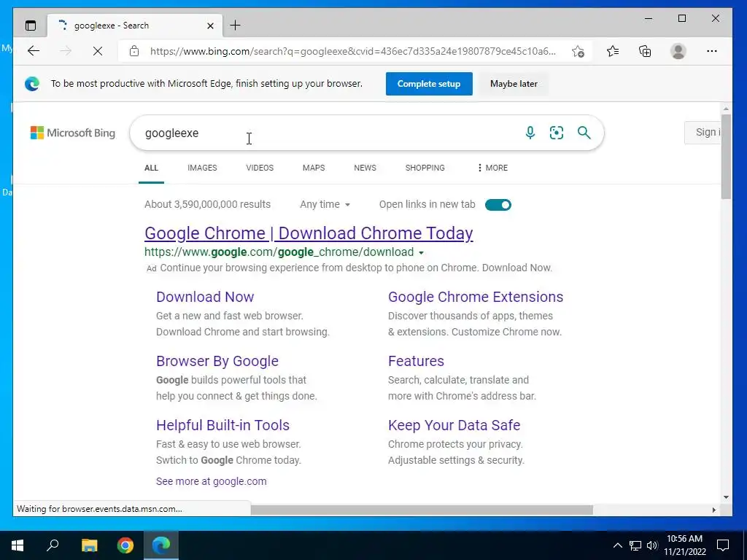Open the notification center icon

[x=723, y=545]
